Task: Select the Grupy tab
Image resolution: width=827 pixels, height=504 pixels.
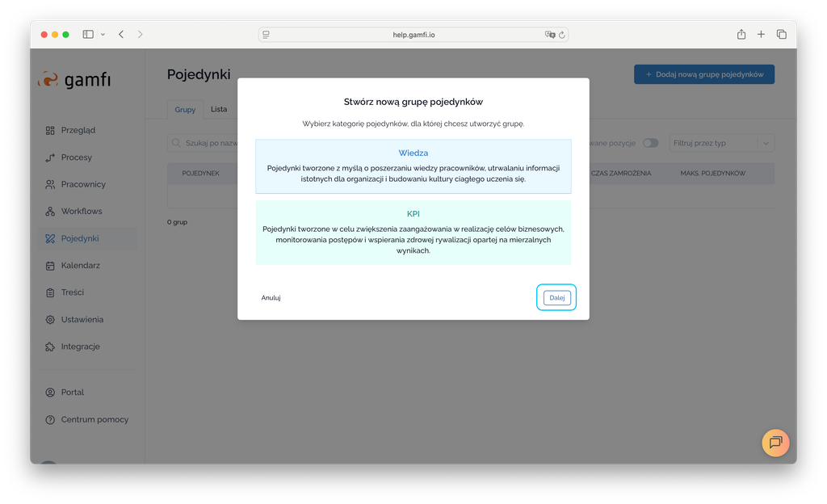Action: 185,109
